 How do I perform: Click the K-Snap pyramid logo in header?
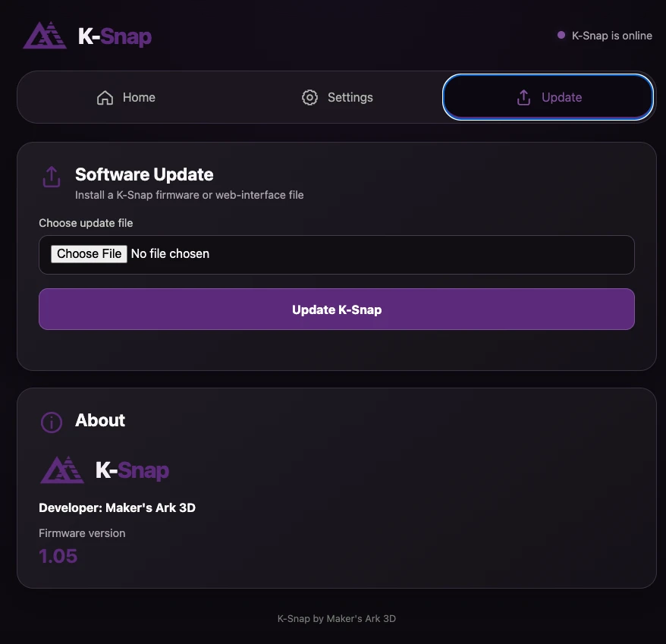[x=45, y=35]
